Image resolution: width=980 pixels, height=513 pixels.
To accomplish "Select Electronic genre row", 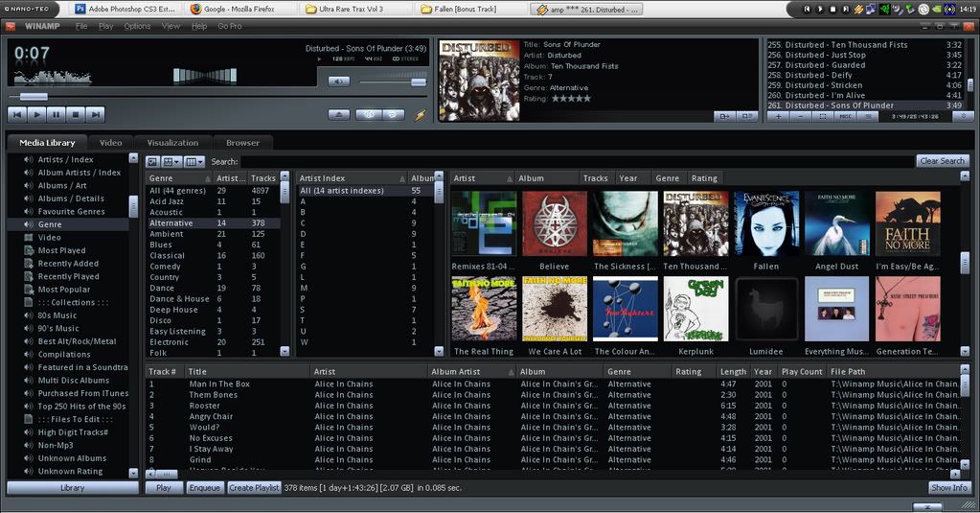I will click(213, 342).
